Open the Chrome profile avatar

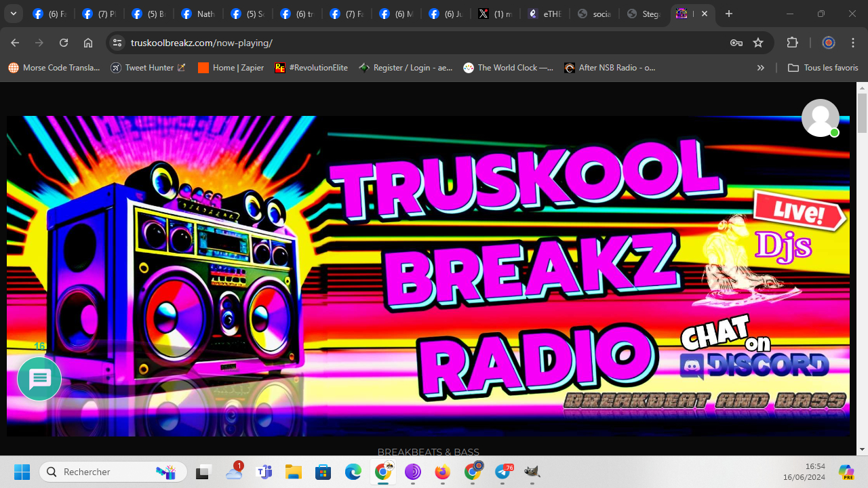point(829,43)
